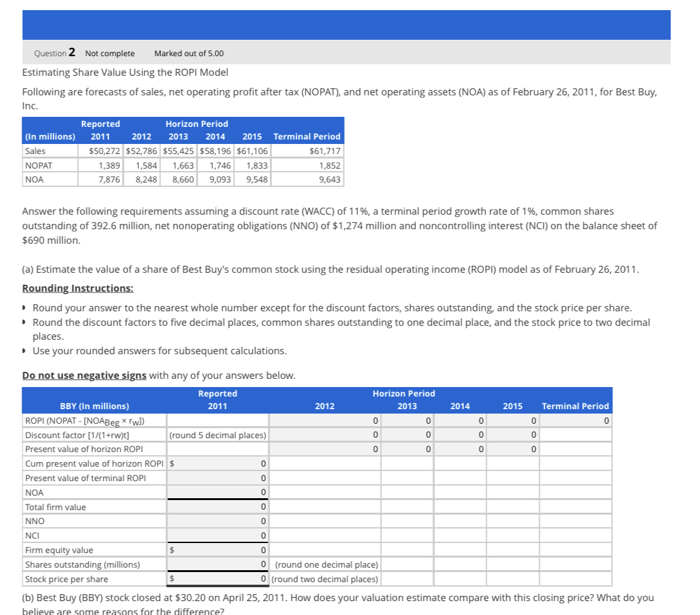Click the NNO input field

coord(218,520)
